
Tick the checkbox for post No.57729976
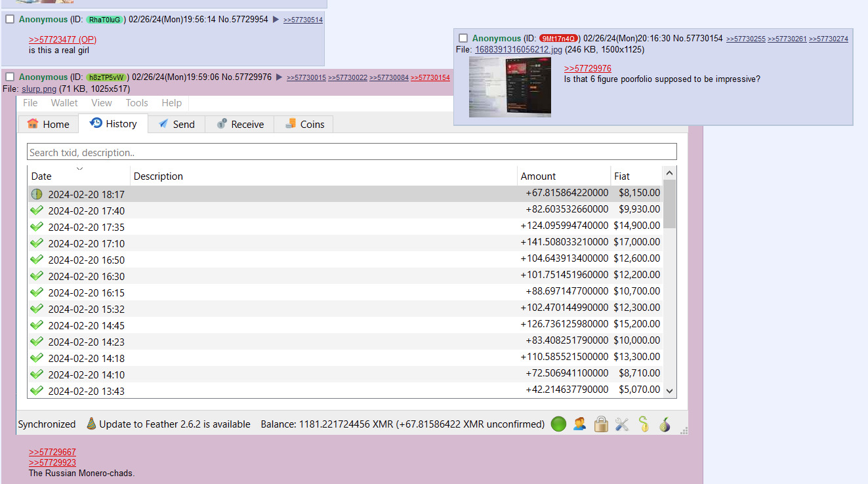(10, 77)
